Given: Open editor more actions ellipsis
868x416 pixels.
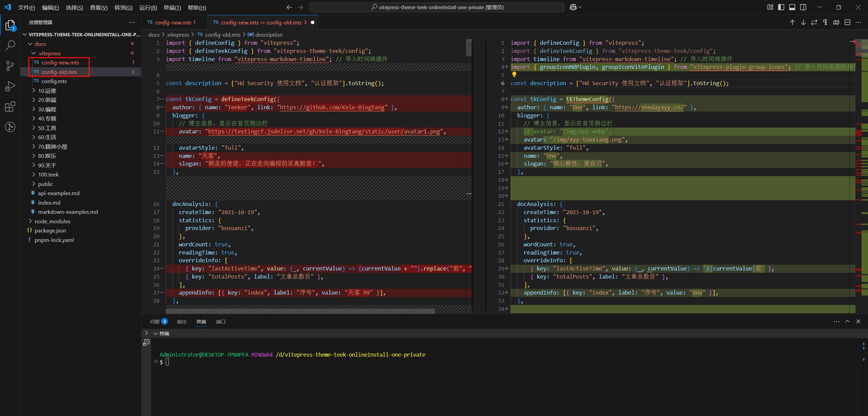Looking at the screenshot, I should (858, 22).
